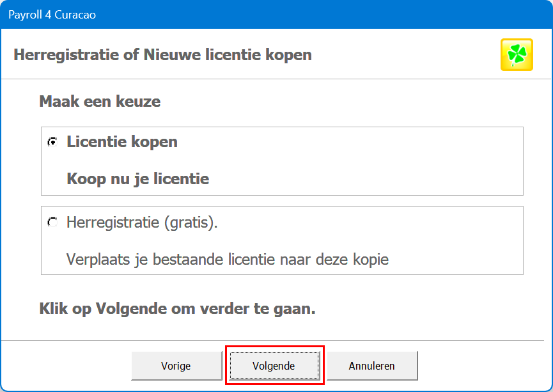Screen dimensions: 553x392
Task: Select the "Licentie kopen" radio button
Action: [x=52, y=142]
